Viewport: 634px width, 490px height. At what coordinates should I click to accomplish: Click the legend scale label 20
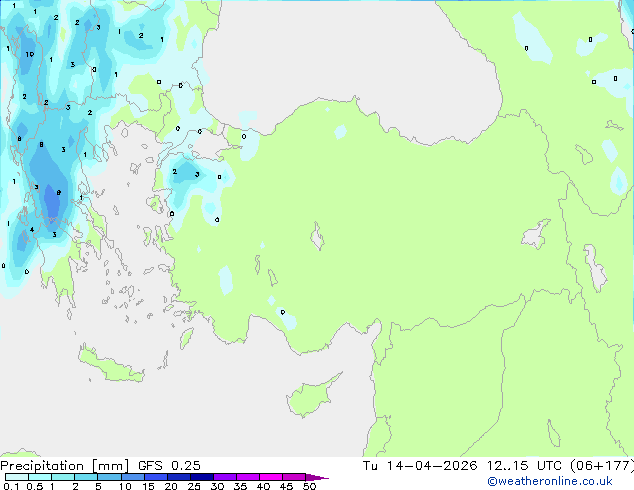pyautogui.click(x=171, y=486)
